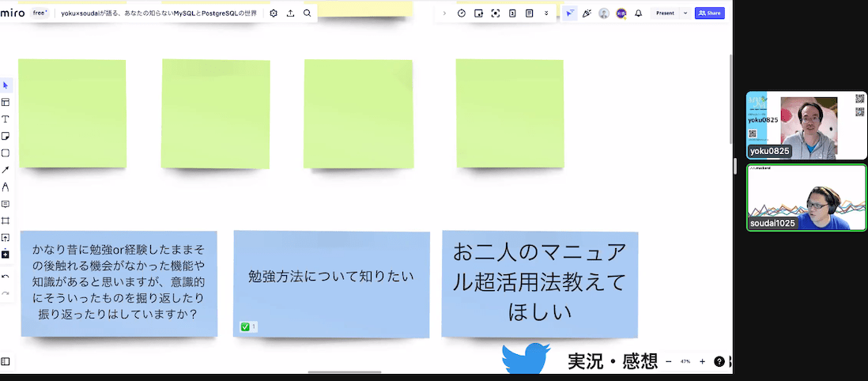
Task: Open board settings gear icon
Action: 274,13
